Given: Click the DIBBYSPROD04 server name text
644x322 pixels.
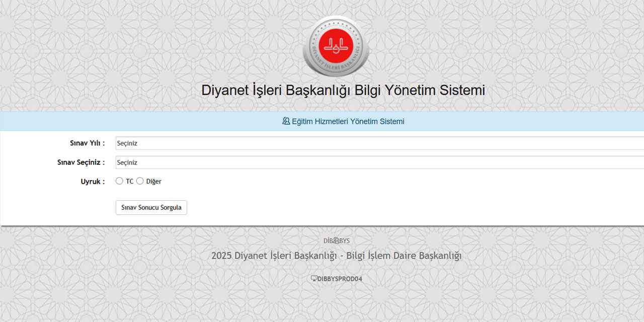Looking at the screenshot, I should point(340,279).
